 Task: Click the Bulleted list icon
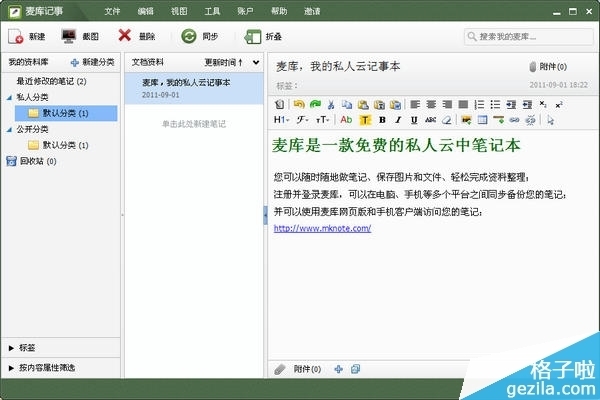coord(495,104)
